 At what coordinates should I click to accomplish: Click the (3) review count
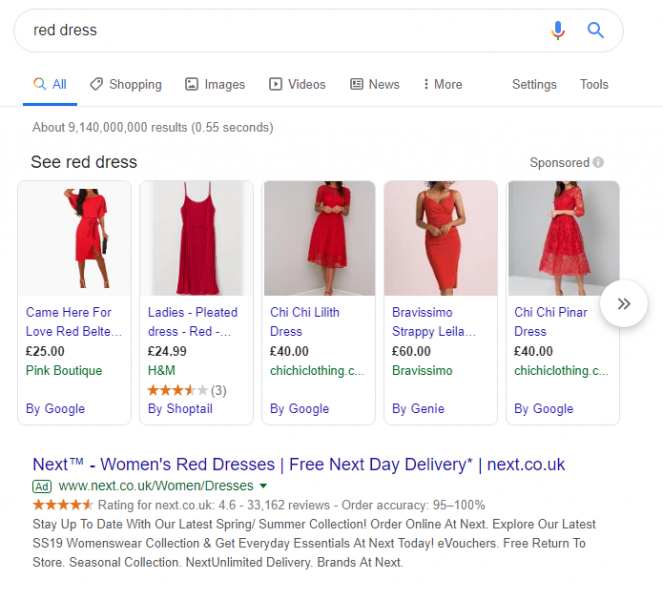(219, 390)
